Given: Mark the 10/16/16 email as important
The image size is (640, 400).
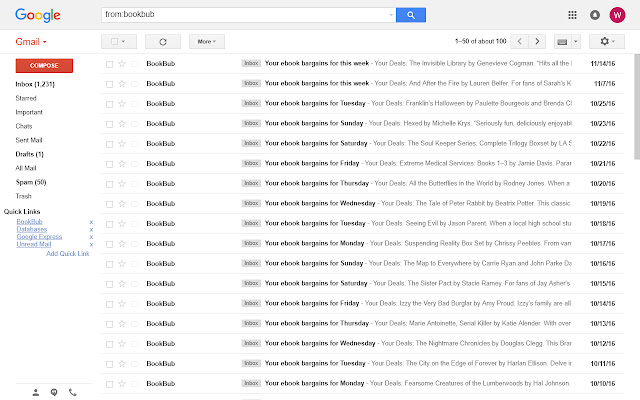Looking at the screenshot, I should click(134, 264).
